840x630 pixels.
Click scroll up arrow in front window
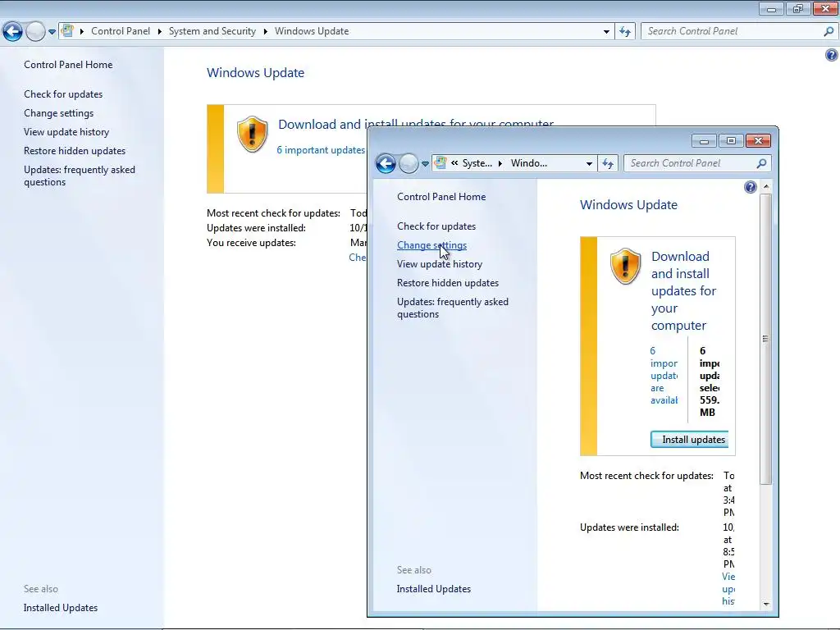click(x=766, y=186)
